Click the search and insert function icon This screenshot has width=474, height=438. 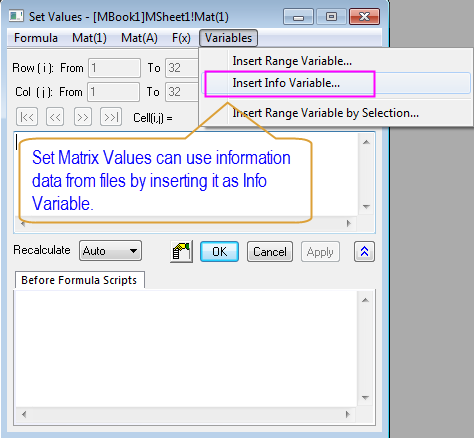pos(181,252)
